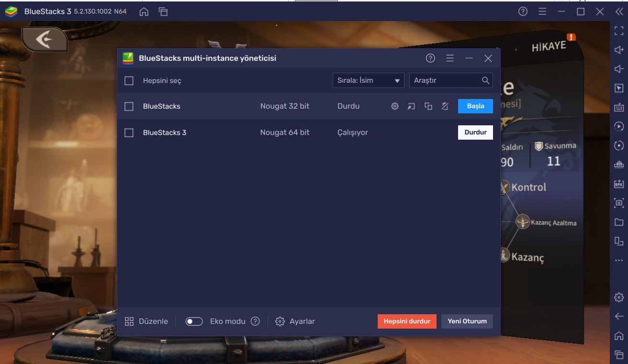Viewport: 628px width, 364px height.
Task: Decrease volume from sidebar
Action: tap(619, 69)
